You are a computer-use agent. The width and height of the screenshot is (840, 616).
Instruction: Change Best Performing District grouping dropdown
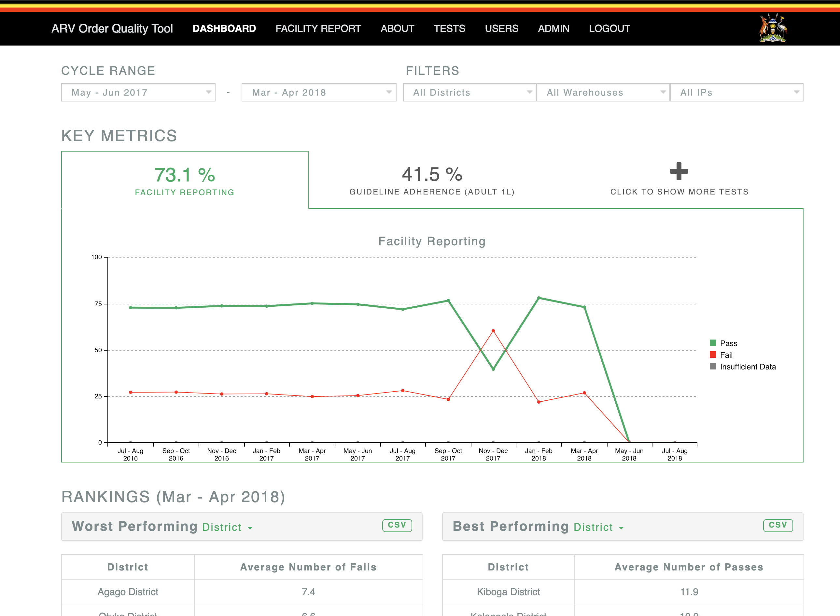pos(598,527)
